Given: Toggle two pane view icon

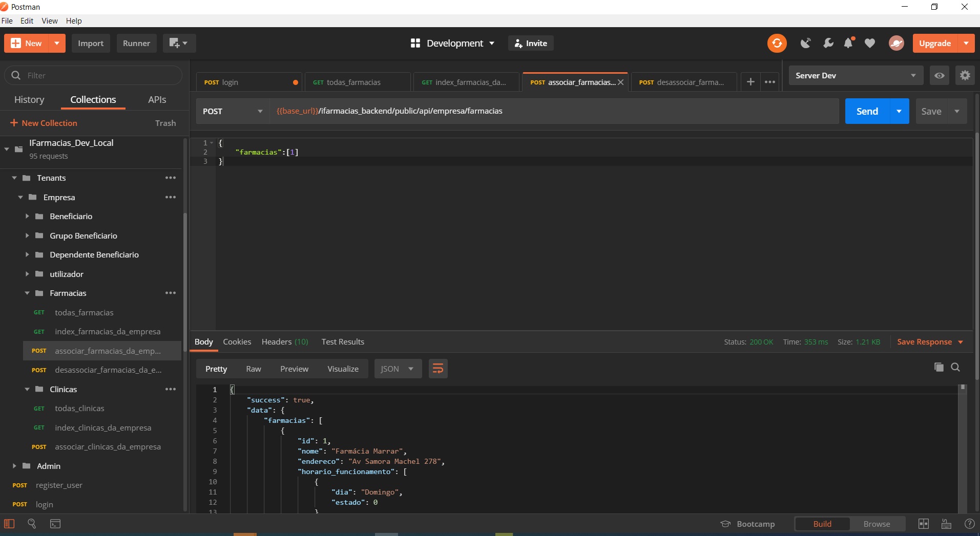Looking at the screenshot, I should (924, 524).
